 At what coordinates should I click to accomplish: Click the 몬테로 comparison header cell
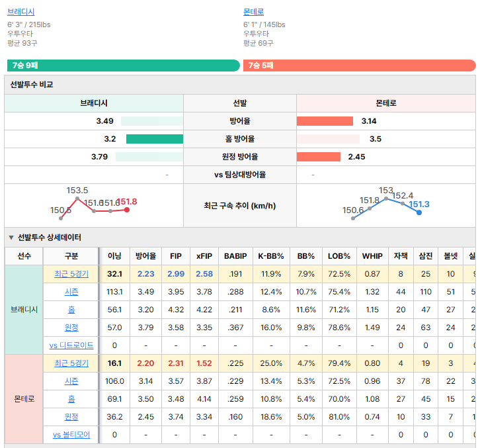[386, 103]
